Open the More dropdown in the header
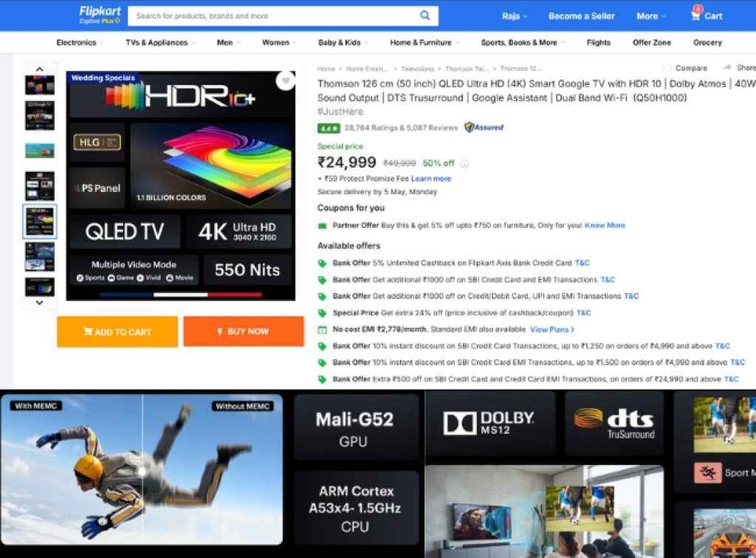 (650, 15)
